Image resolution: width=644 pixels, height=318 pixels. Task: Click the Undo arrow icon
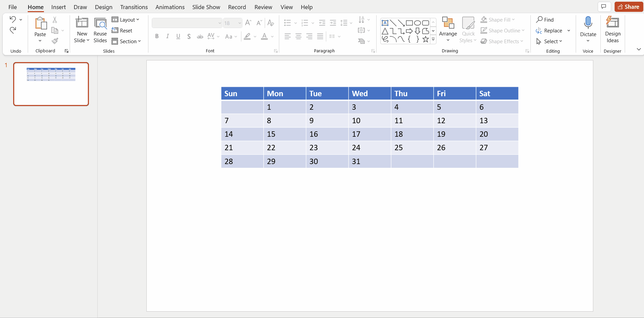coord(13,20)
